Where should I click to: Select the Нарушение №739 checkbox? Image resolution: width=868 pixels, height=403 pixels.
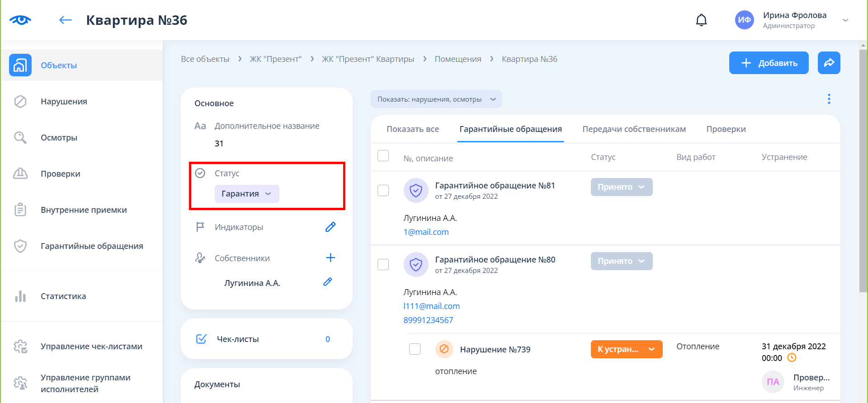[415, 349]
